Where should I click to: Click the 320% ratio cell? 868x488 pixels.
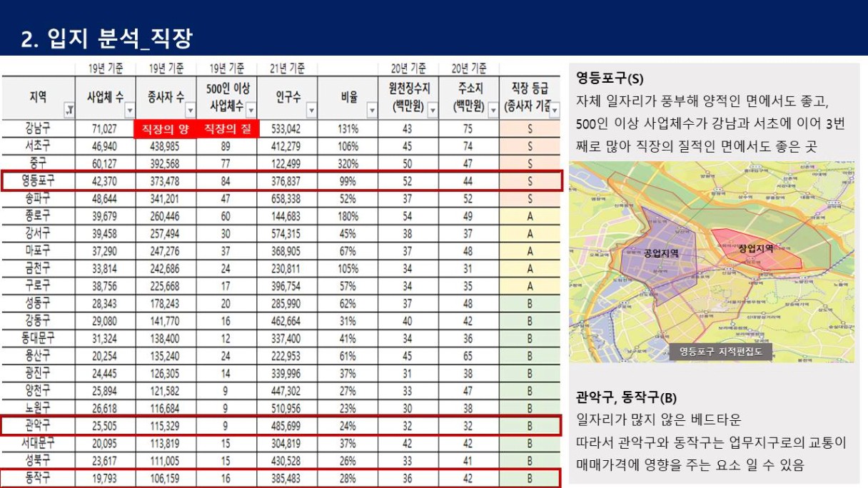coord(348,163)
